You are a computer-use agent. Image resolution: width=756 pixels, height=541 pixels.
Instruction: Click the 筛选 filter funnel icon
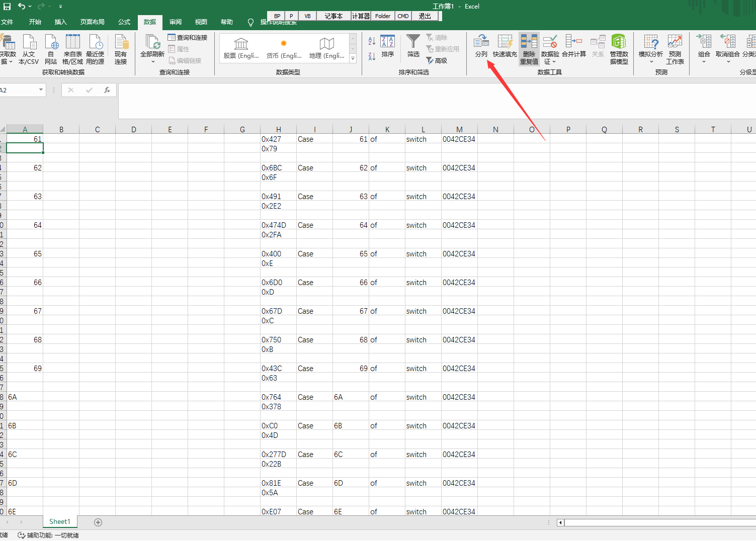pos(413,43)
